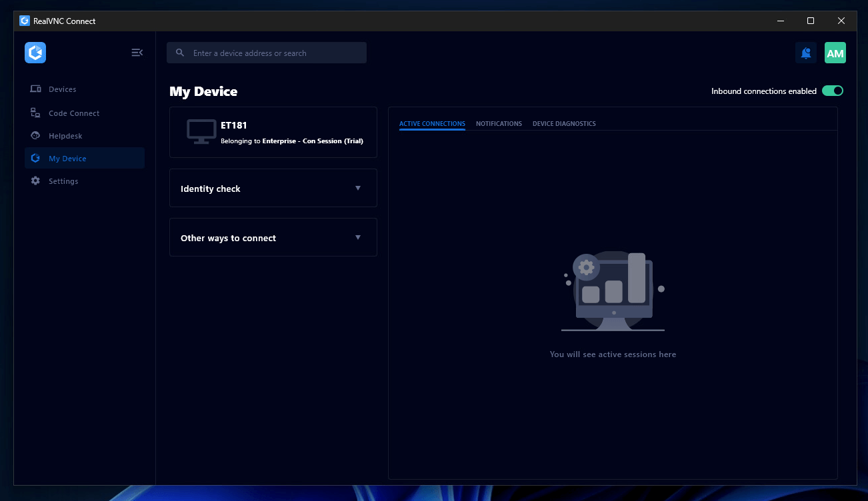Expand the Identity check section
Viewport: 868px width, 501px height.
(x=273, y=188)
